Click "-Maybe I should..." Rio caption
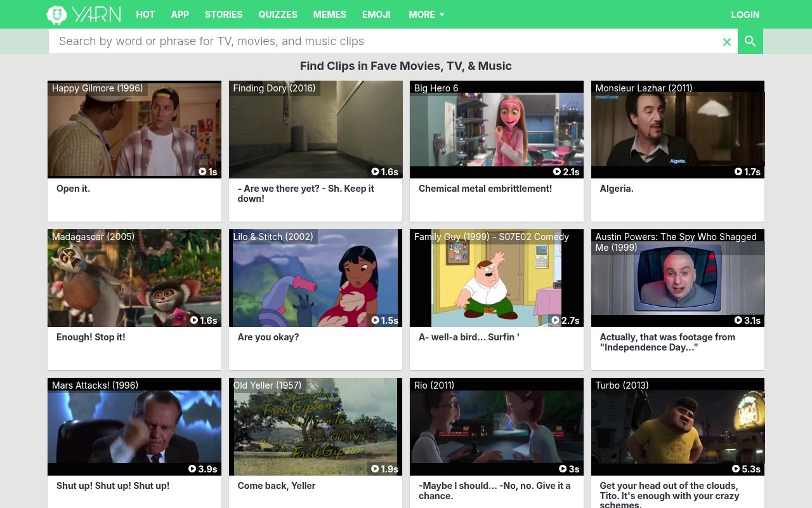This screenshot has width=812, height=508. tap(495, 491)
